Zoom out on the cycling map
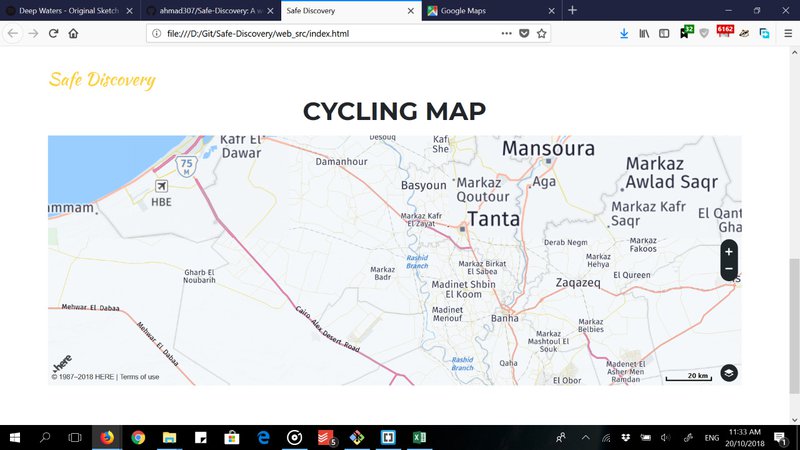Screen dimensions: 800x450 click(729, 269)
